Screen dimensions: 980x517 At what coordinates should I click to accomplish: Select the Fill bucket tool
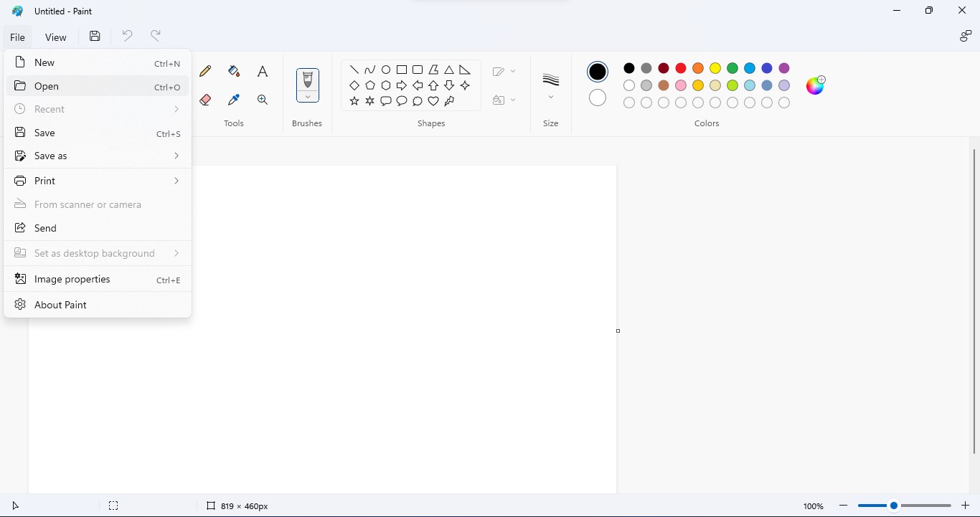tap(234, 71)
